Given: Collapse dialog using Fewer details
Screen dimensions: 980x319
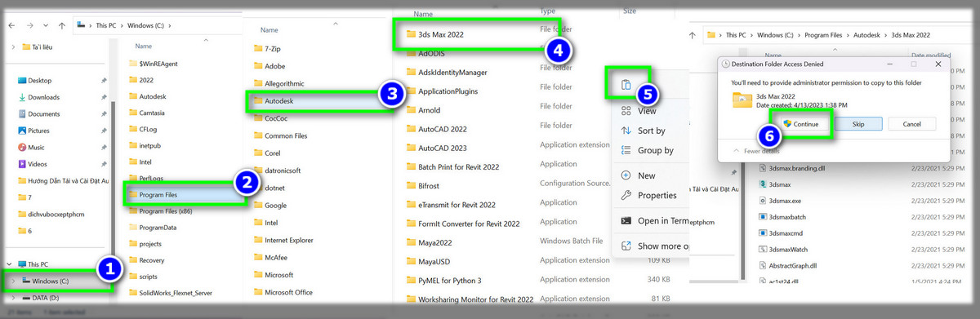Looking at the screenshot, I should [757, 151].
